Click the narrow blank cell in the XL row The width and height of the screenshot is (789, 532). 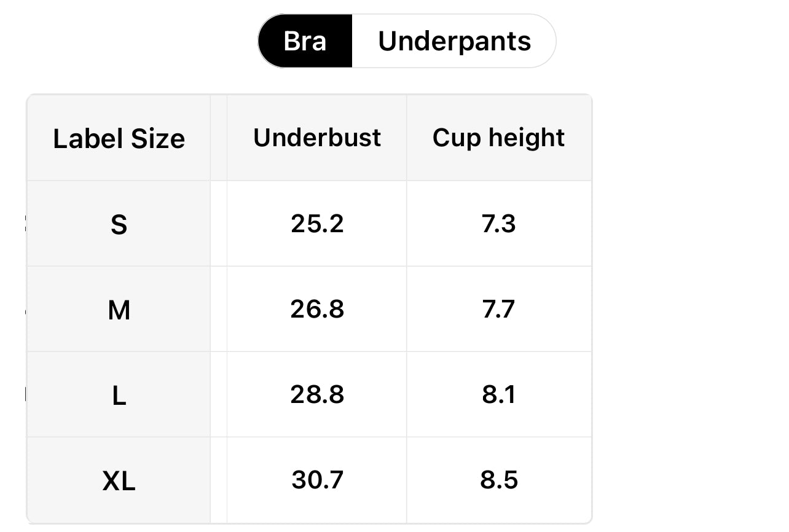219,480
